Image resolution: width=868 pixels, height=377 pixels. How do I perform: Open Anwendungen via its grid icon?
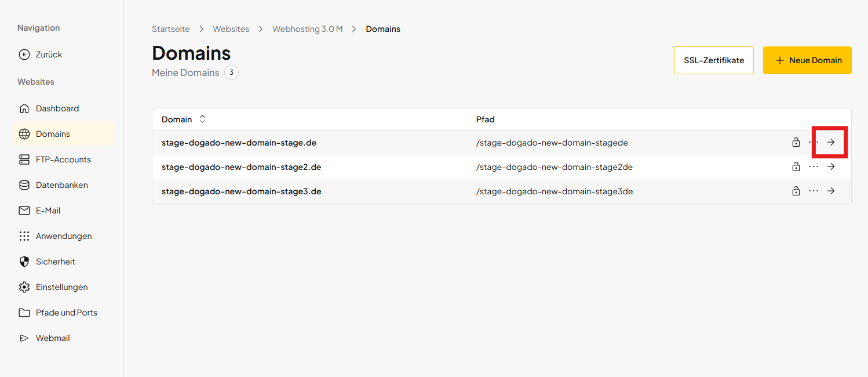click(24, 235)
